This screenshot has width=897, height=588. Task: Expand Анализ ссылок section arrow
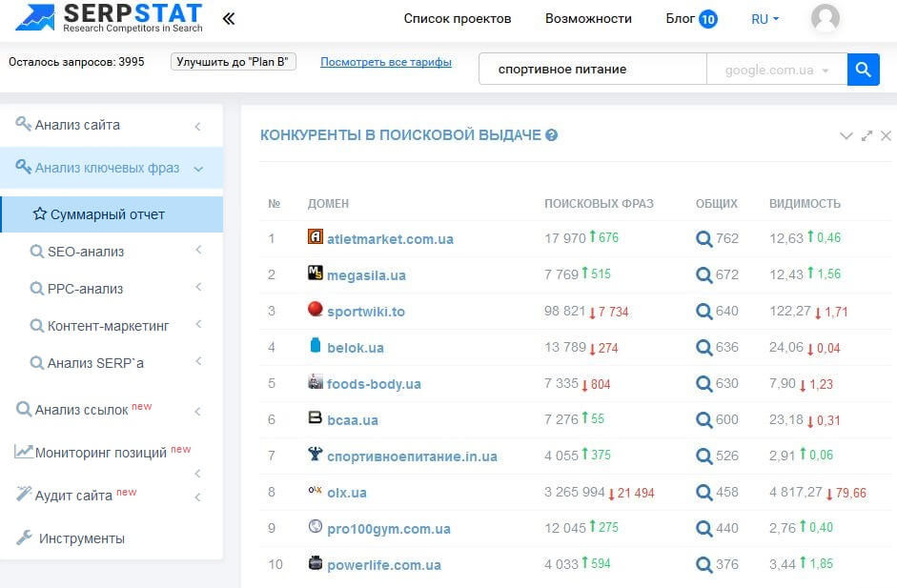click(x=198, y=412)
